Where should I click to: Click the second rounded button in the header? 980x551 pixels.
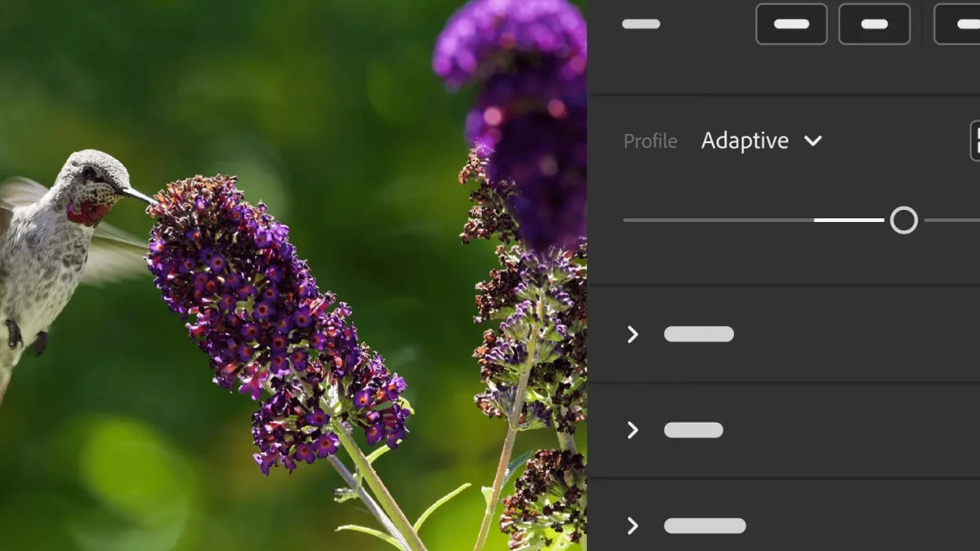click(874, 24)
